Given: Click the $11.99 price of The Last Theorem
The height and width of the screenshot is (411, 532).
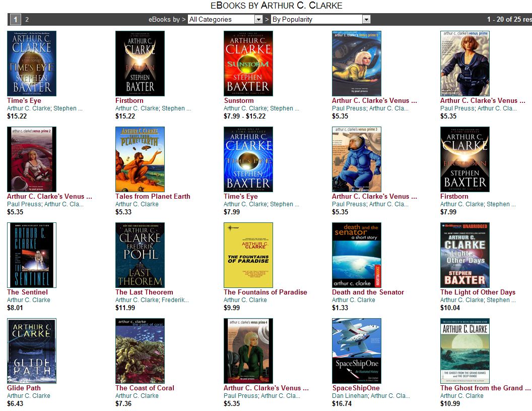Looking at the screenshot, I should (x=125, y=308).
